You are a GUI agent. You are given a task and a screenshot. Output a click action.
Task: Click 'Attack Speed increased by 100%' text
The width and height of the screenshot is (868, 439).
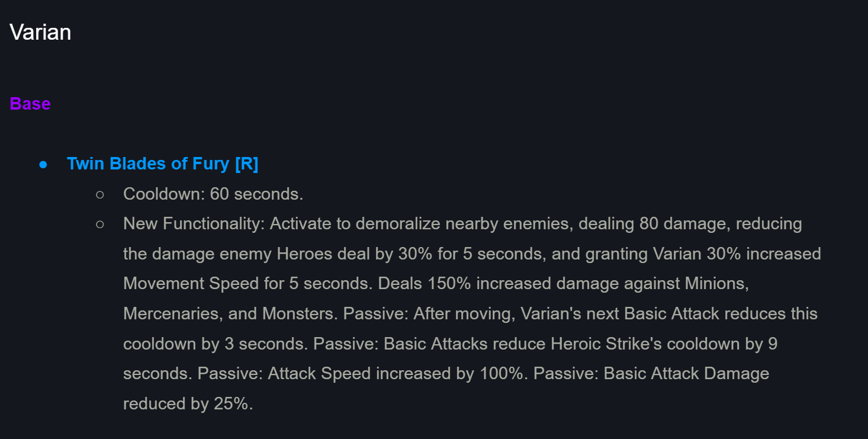click(x=396, y=374)
